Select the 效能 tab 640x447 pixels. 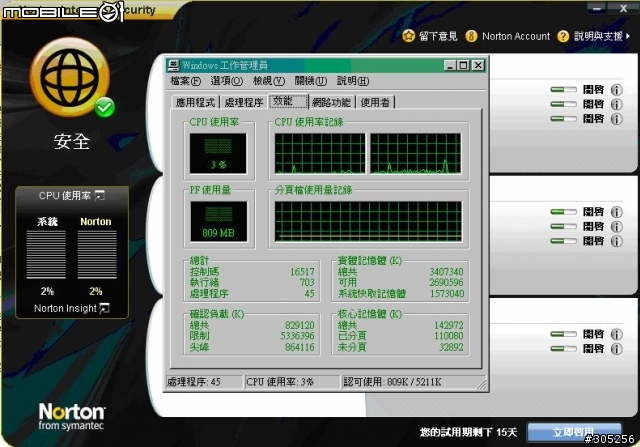pos(288,101)
